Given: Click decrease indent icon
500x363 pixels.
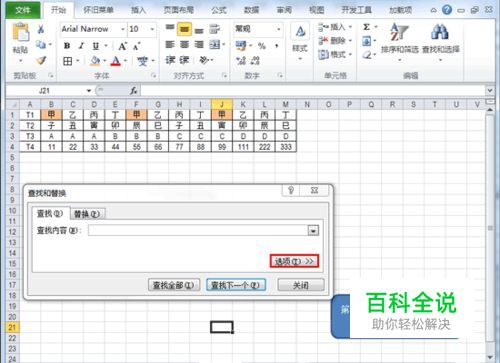Looking at the screenshot, I should 170,60.
